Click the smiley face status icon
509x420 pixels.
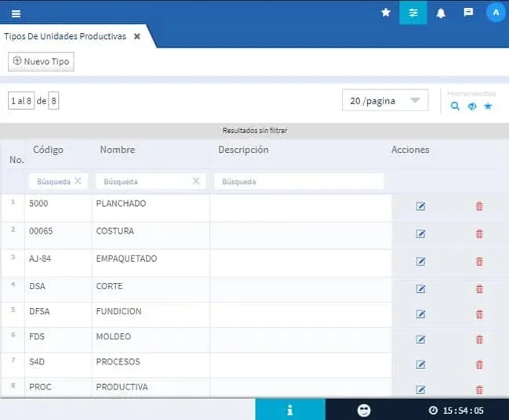pyautogui.click(x=364, y=411)
